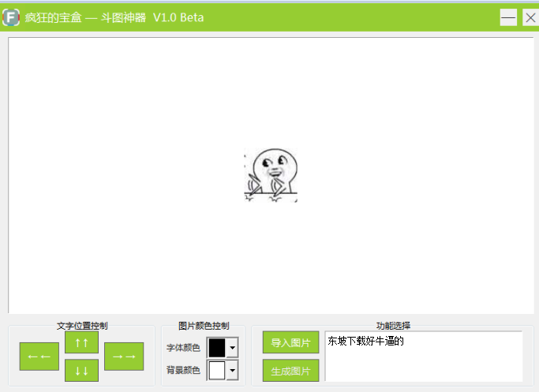The width and height of the screenshot is (539, 392).
Task: Move text up with the ↑↑ button
Action: pyautogui.click(x=81, y=342)
